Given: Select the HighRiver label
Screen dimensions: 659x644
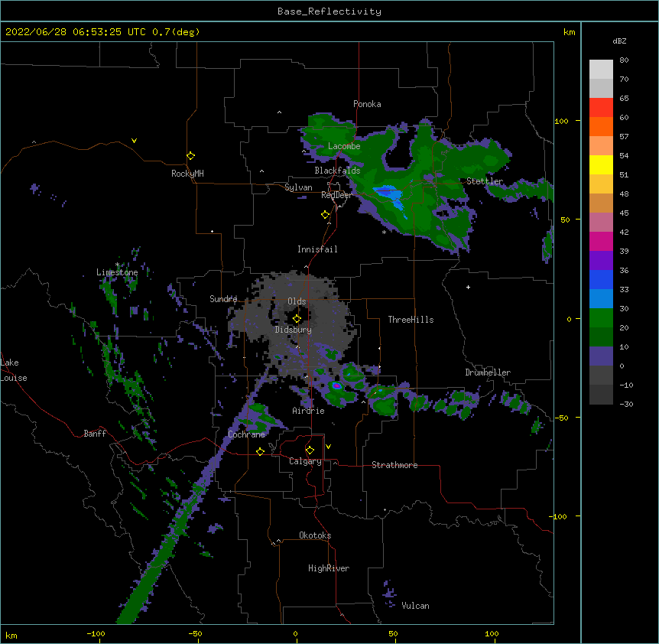Looking at the screenshot, I should click(x=329, y=568).
